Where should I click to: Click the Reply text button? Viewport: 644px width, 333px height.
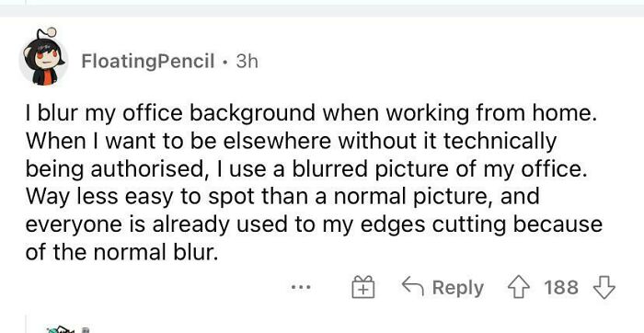tap(458, 288)
